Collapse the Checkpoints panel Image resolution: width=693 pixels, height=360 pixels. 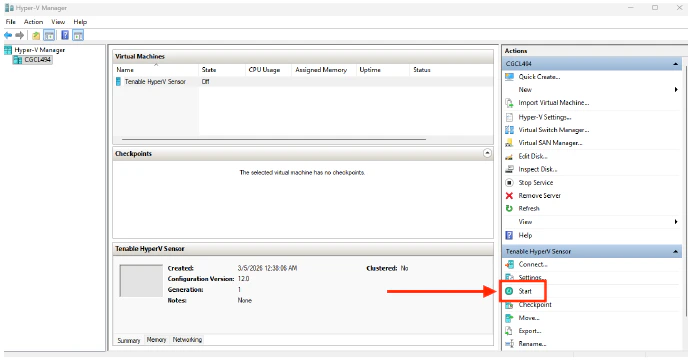[x=487, y=153]
